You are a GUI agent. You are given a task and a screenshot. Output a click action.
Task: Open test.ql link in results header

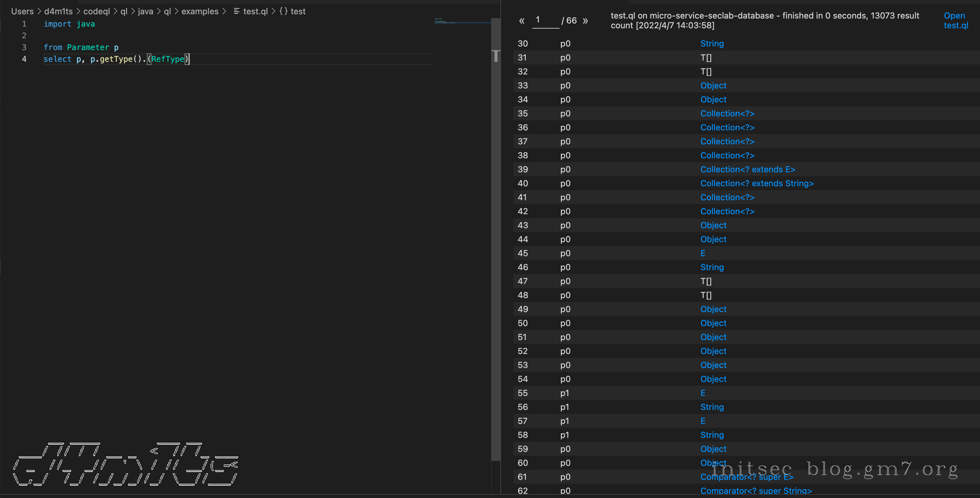point(955,20)
